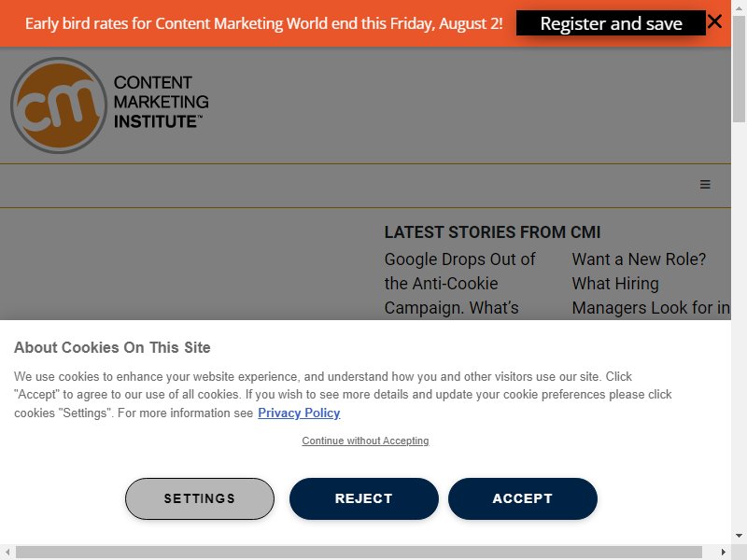Viewport: 747px width, 560px height.
Task: Accept all cookies
Action: 523,498
